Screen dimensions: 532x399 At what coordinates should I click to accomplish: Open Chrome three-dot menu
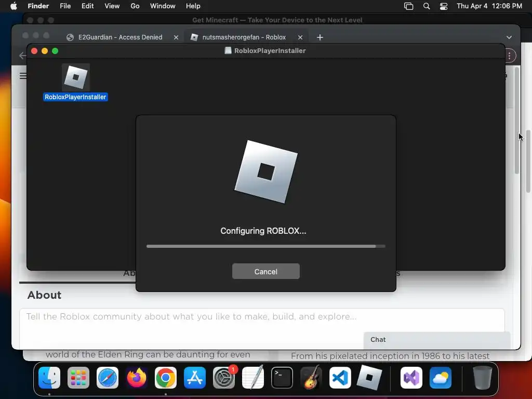pos(509,56)
